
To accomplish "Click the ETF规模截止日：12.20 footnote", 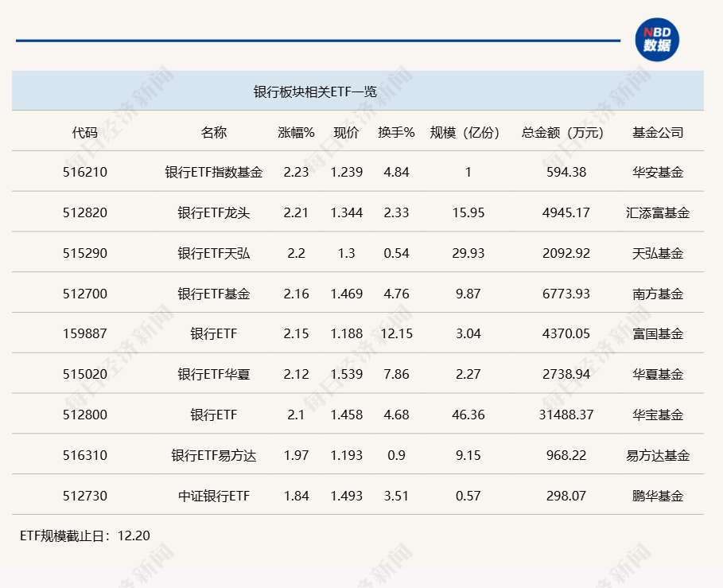I will click(85, 535).
